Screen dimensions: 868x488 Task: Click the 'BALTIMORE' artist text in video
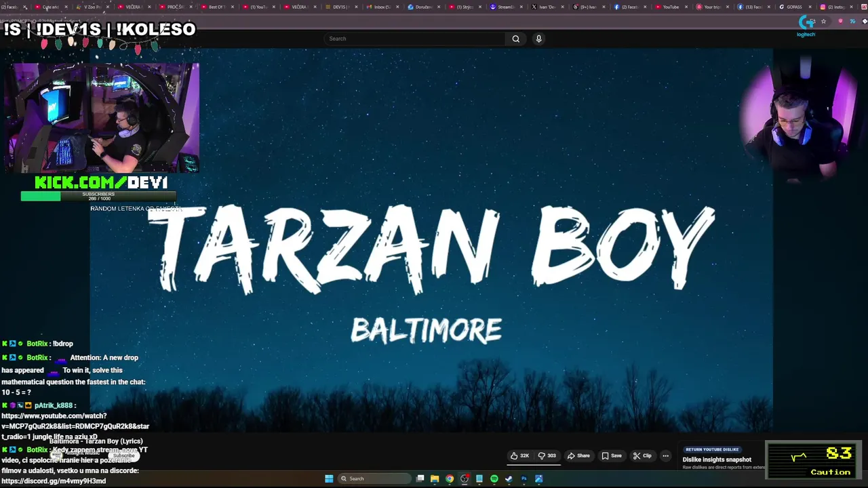point(427,331)
